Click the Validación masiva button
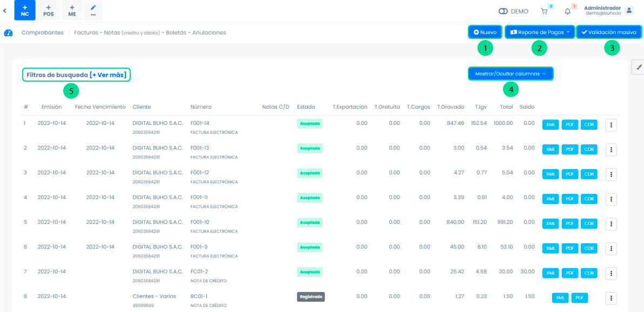This screenshot has width=644, height=312. (x=609, y=32)
